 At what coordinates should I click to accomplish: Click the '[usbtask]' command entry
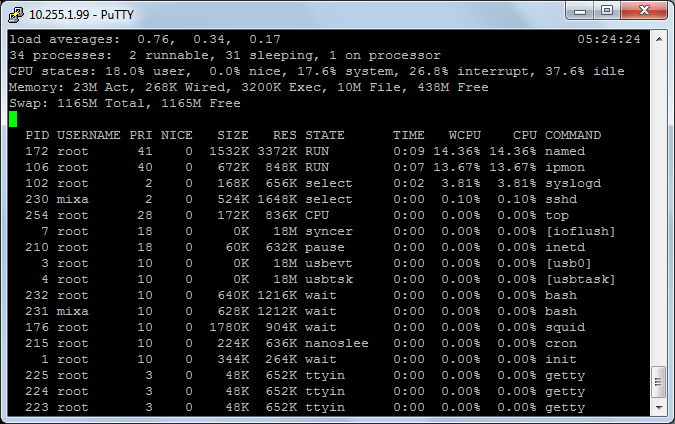(x=581, y=279)
